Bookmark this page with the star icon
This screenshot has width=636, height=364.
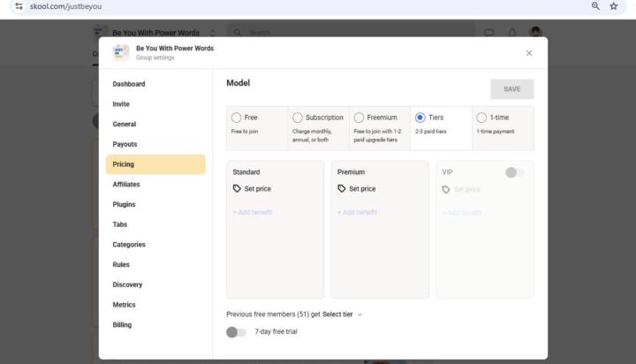point(614,6)
